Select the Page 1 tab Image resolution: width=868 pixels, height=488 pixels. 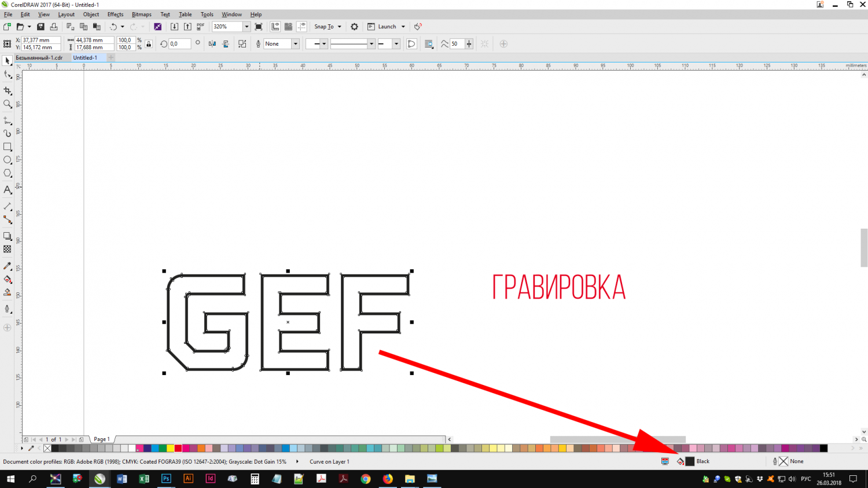tap(102, 439)
